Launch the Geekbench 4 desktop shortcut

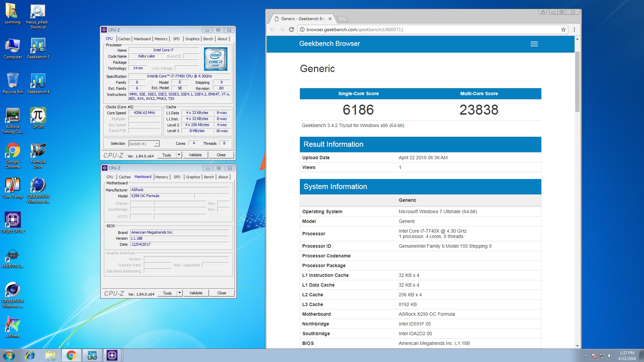pyautogui.click(x=38, y=84)
